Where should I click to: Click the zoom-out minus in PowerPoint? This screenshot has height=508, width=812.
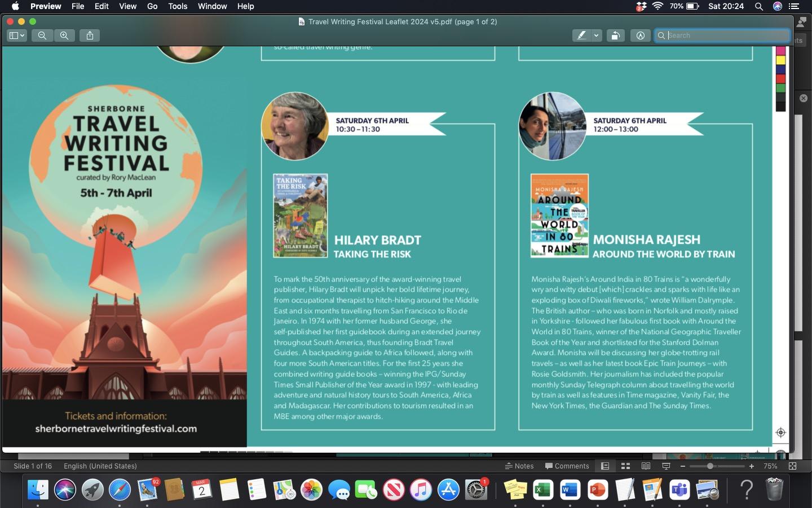pos(683,466)
